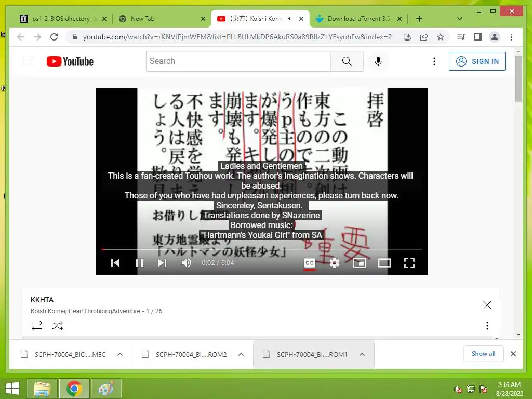Screen dimensions: 532x399
Task: Toggle closed captions with the CC button
Action: [310, 263]
